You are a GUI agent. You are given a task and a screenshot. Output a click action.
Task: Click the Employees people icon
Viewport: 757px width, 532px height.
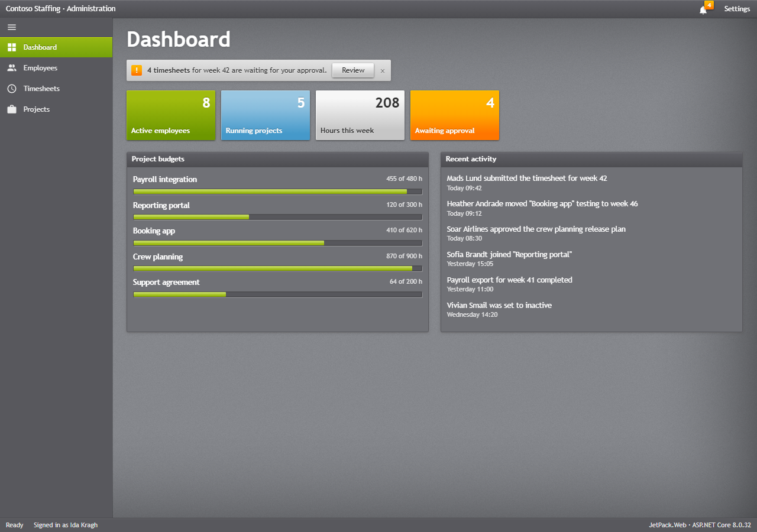(12, 68)
